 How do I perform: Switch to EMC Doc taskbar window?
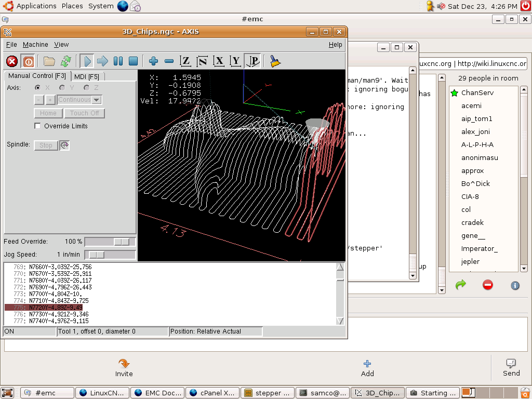(157, 393)
